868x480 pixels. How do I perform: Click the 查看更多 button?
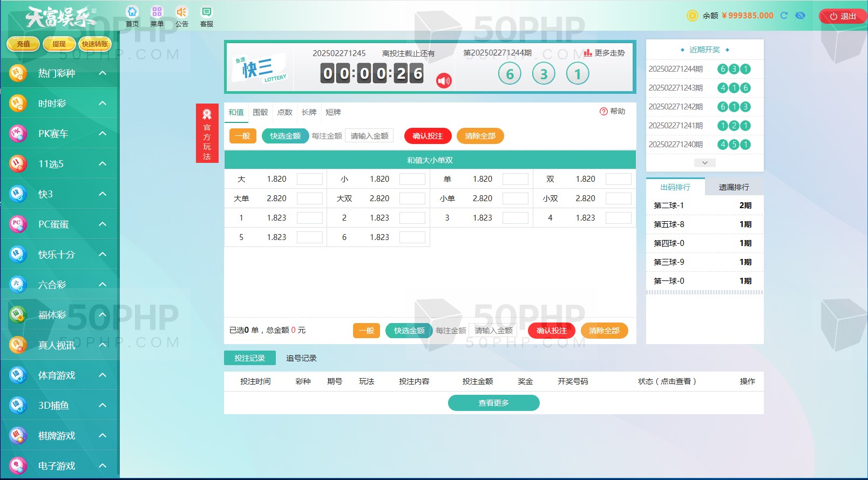coord(493,403)
